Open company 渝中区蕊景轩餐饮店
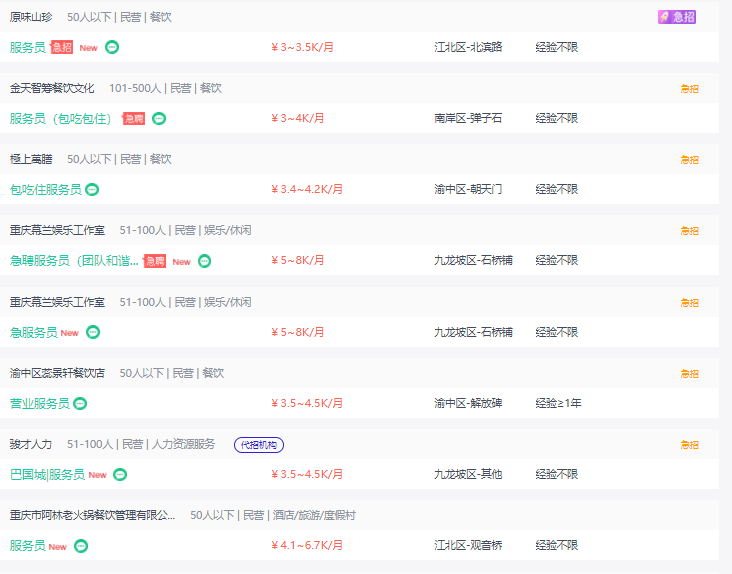 tap(57, 373)
